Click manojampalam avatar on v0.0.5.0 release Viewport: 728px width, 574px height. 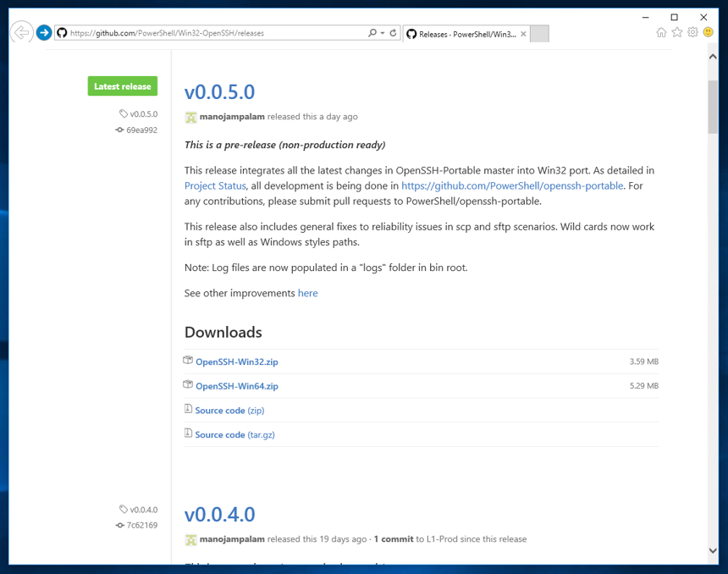coord(190,117)
